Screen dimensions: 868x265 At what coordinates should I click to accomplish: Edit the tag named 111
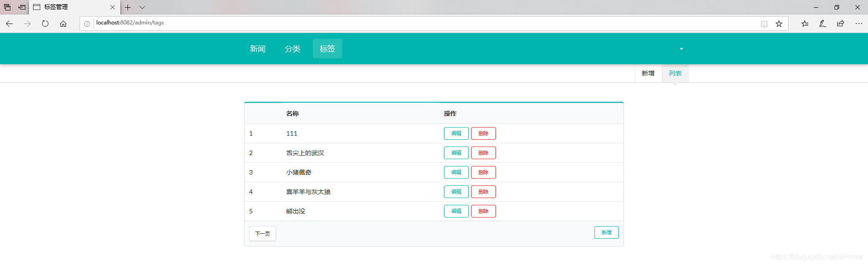[x=456, y=133]
